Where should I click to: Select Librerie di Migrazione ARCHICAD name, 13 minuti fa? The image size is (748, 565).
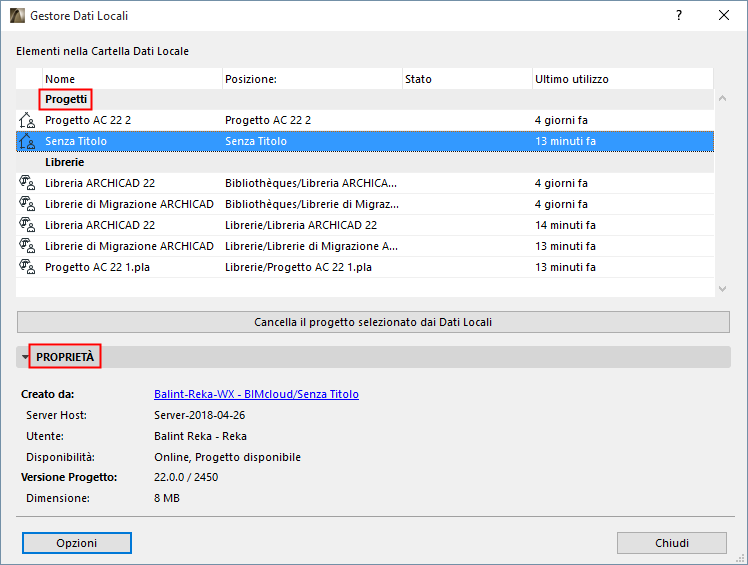point(129,246)
